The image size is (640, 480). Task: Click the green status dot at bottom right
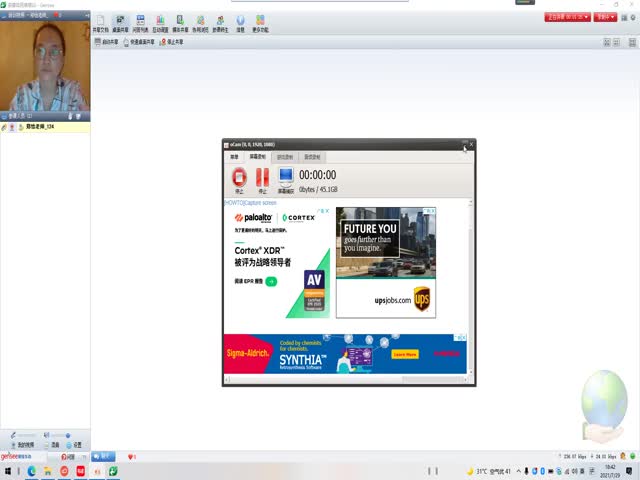[633, 456]
